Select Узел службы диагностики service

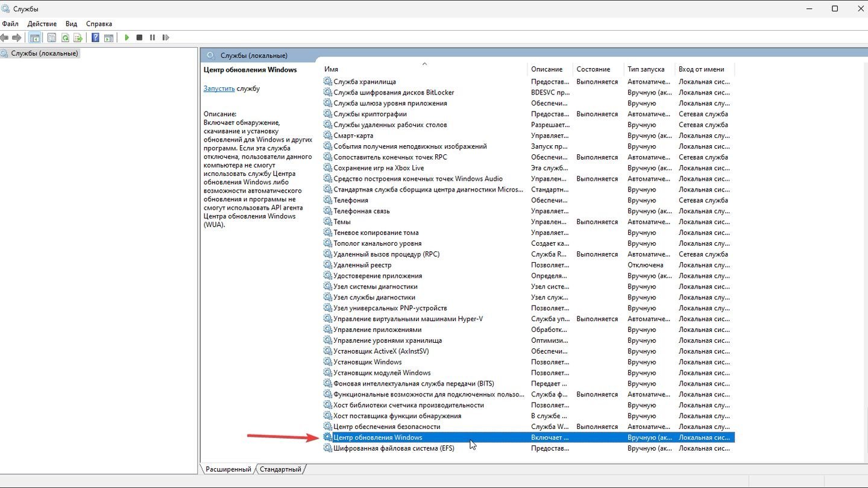529,298
